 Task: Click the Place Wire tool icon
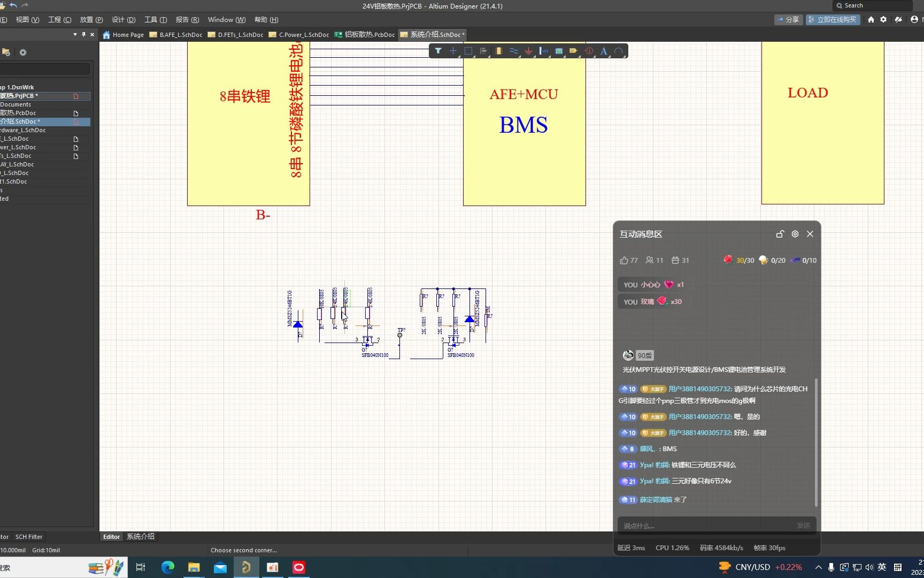pos(513,51)
